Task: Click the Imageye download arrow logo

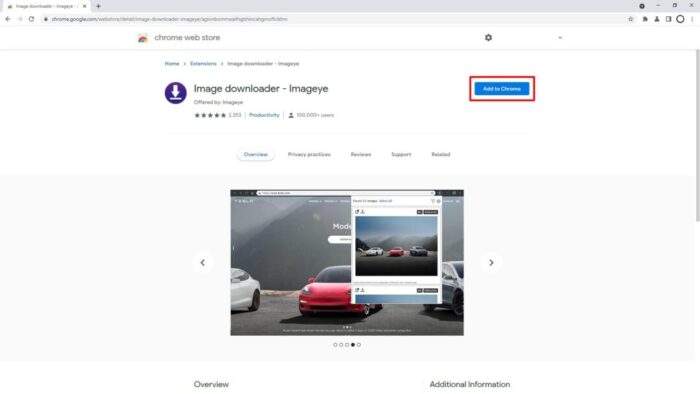Action: tap(175, 93)
